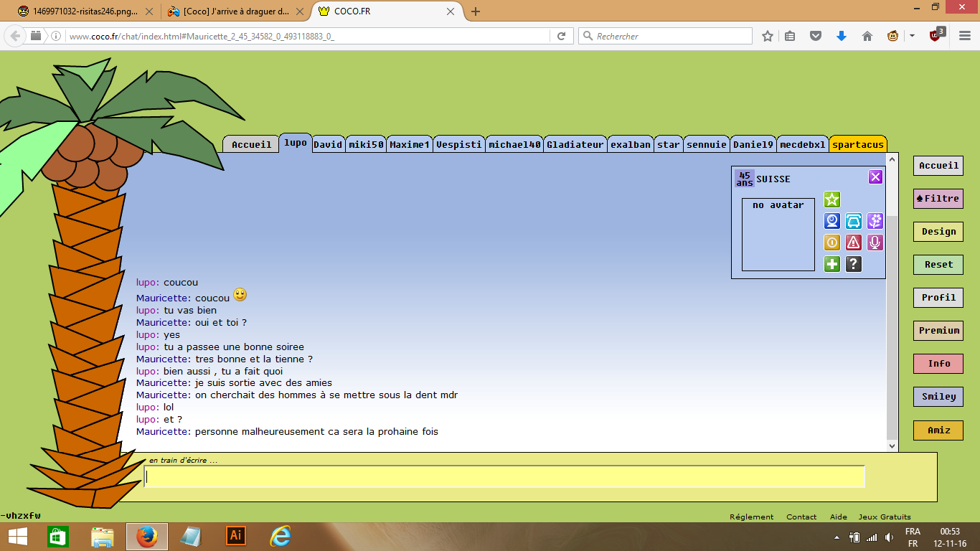980x551 pixels.
Task: Report lupo using the red warning triangle icon
Action: [853, 242]
